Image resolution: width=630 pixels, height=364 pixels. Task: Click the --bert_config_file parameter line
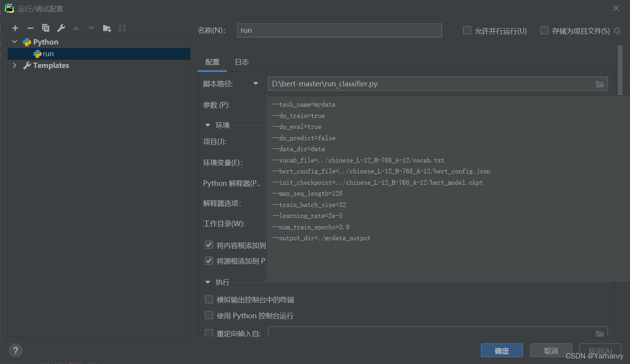381,171
